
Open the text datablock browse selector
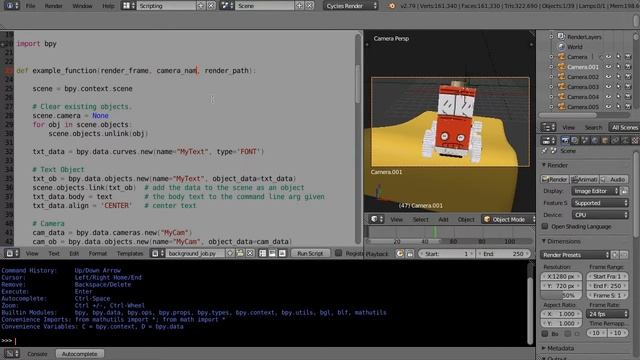(158, 253)
